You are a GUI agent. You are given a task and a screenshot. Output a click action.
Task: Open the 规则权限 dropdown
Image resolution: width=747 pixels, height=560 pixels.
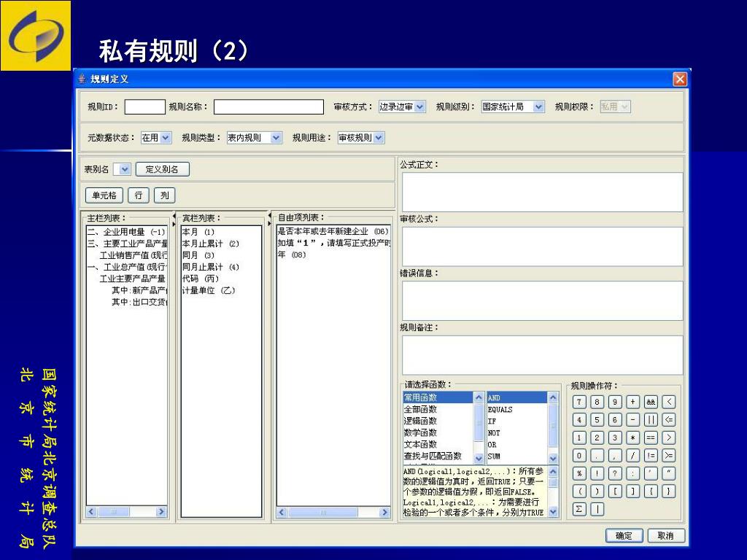[615, 106]
